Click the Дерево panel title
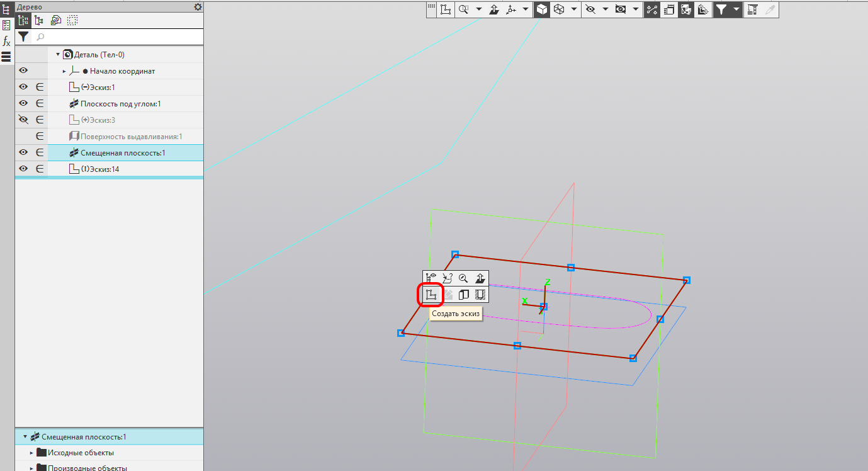This screenshot has width=868, height=471. coord(30,6)
